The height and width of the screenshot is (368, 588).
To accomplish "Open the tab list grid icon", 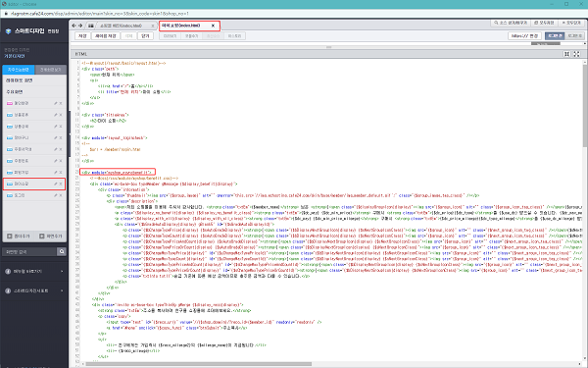I will tap(91, 26).
